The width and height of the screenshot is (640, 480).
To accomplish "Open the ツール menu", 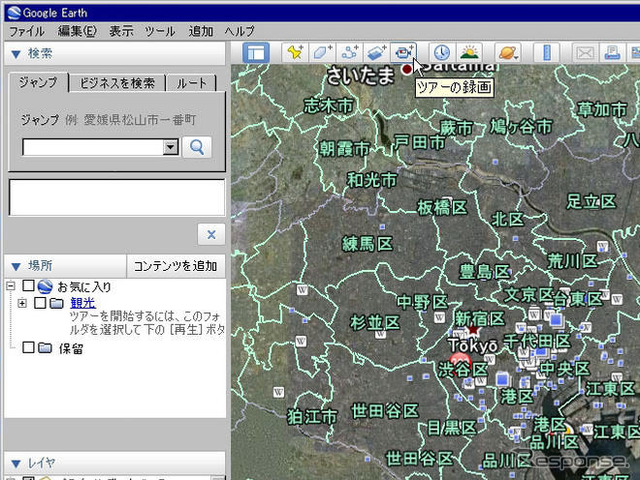I will (160, 31).
